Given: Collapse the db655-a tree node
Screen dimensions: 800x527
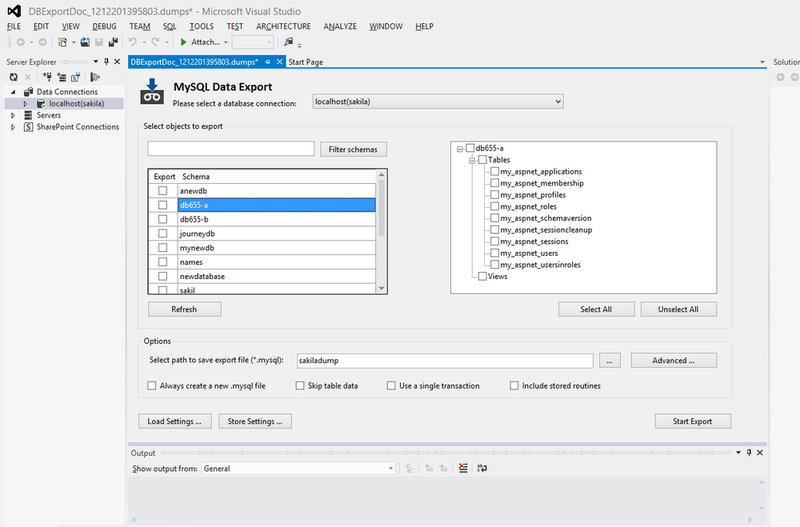Looking at the screenshot, I should (460, 148).
